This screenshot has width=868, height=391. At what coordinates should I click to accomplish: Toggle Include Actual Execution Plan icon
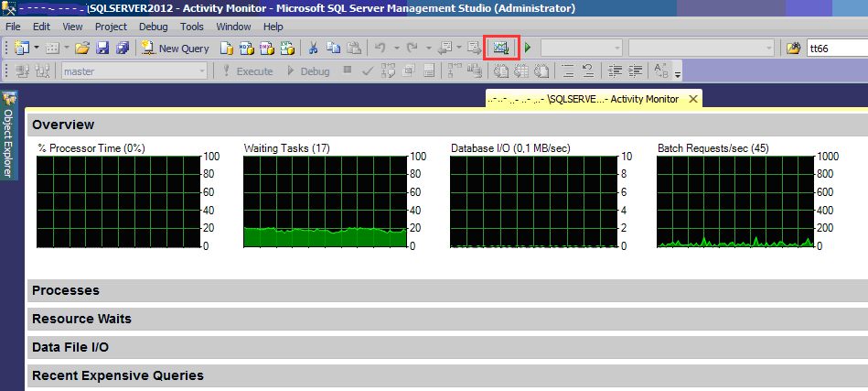click(x=455, y=71)
